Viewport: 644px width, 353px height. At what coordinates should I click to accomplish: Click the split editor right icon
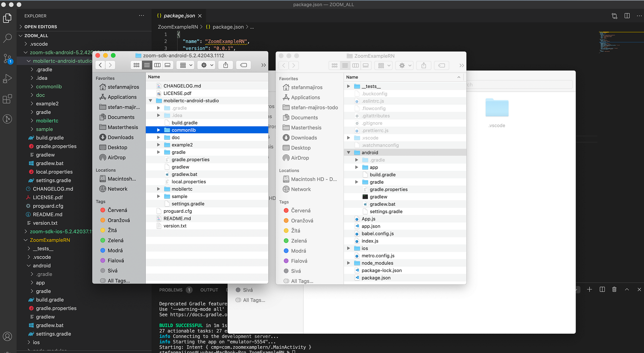coord(627,16)
